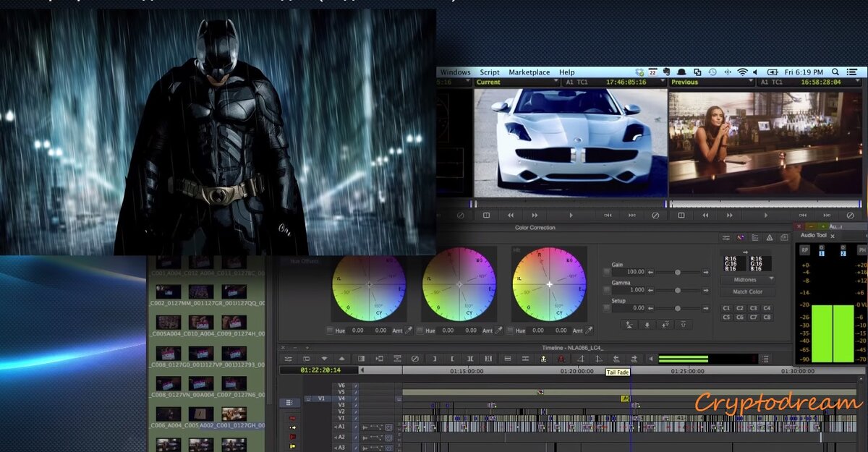Click the dual split icon under Previous monitor
Viewport: 868px width, 452px height.
681,215
